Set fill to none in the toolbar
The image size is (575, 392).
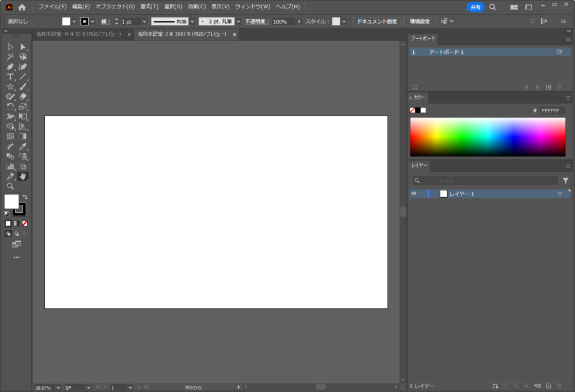coord(25,224)
